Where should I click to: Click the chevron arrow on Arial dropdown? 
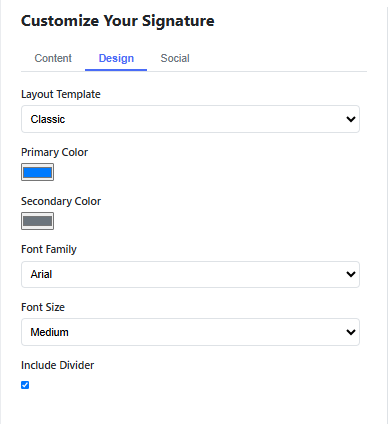[351, 274]
